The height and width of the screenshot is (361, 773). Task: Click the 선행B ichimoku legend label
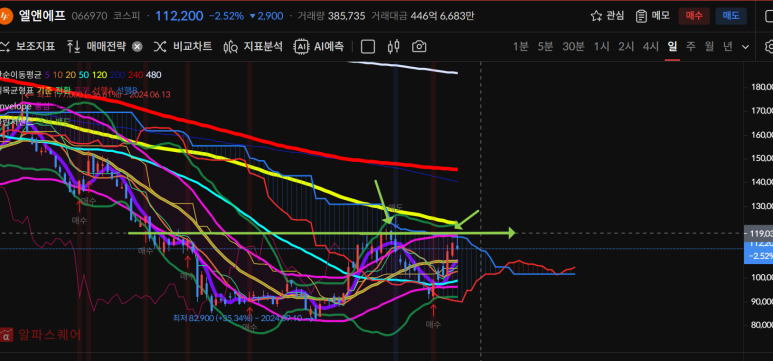pos(127,90)
